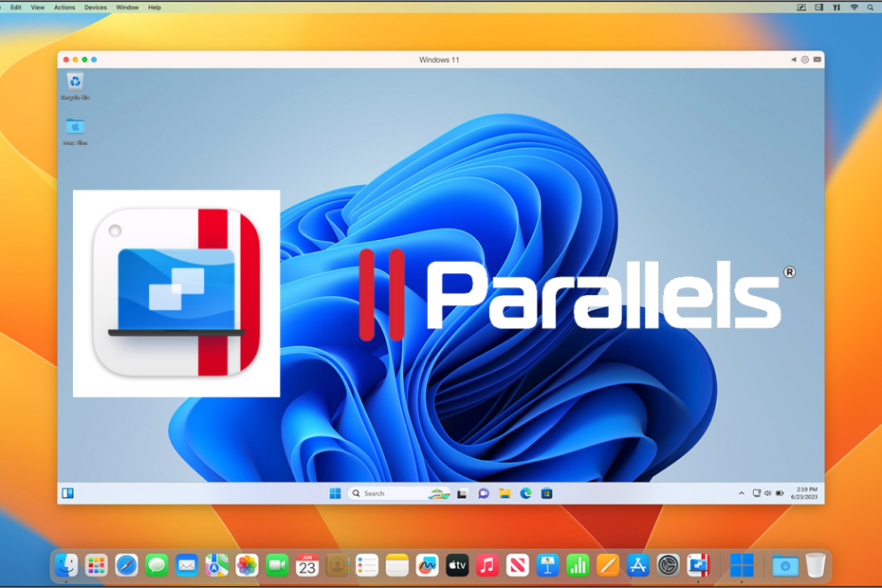Launch Safari from the Dock
This screenshot has width=882, height=588.
(126, 565)
